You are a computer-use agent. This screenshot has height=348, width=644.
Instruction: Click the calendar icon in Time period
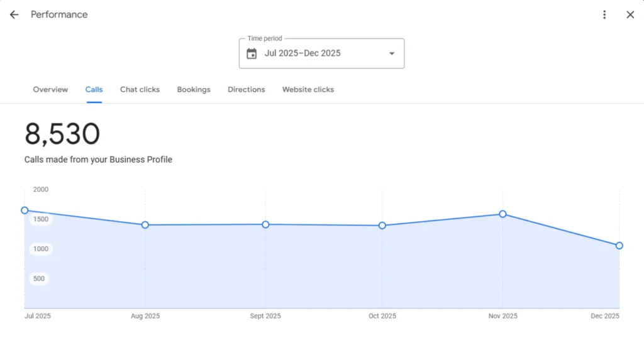pos(252,53)
